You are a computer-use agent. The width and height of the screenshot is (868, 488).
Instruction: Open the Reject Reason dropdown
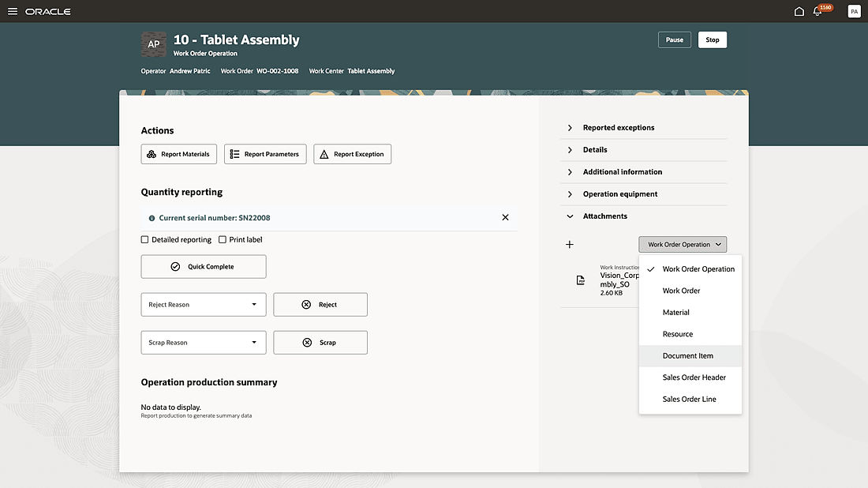(x=203, y=305)
